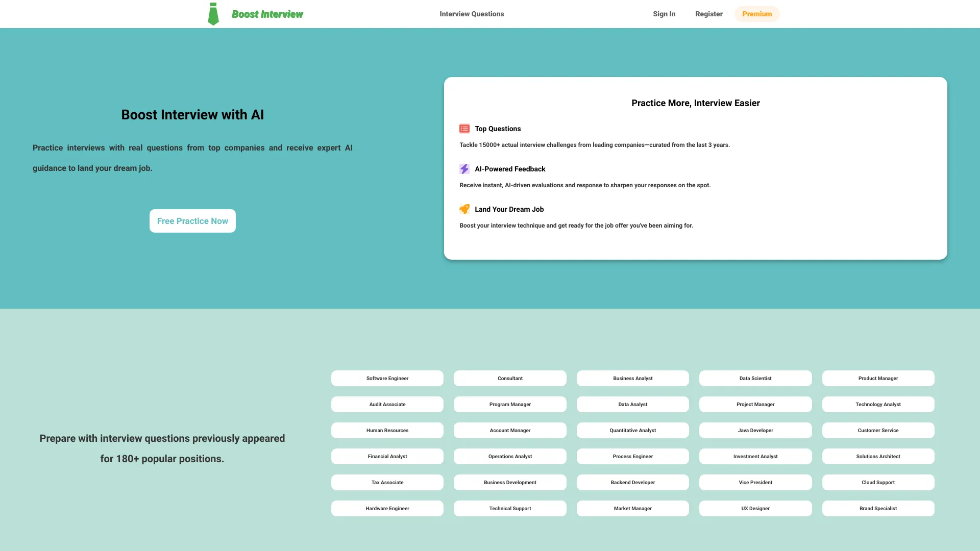Click the AI-Powered Feedback lightning icon
The width and height of the screenshot is (980, 551).
pyautogui.click(x=464, y=169)
